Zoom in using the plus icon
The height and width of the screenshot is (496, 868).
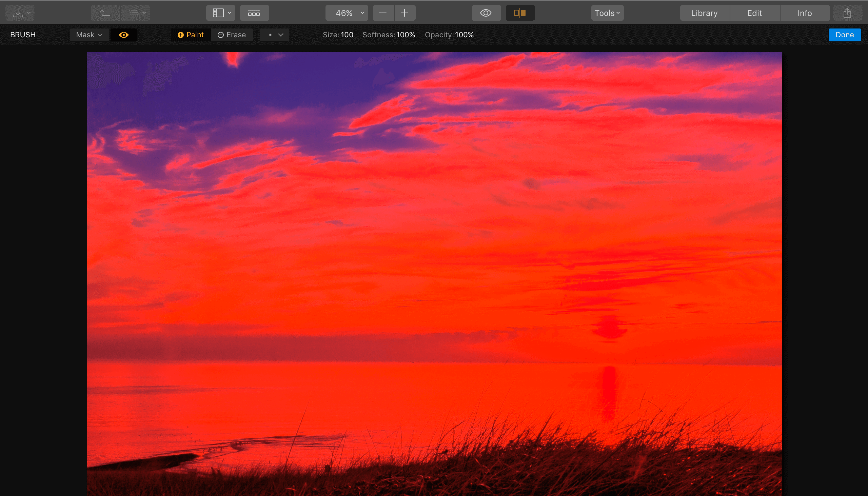tap(405, 13)
